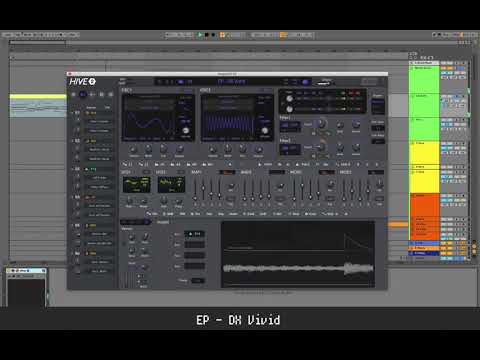The height and width of the screenshot is (360, 480).
Task: Click the LFO1 waveform mini display
Action: pos(136,185)
